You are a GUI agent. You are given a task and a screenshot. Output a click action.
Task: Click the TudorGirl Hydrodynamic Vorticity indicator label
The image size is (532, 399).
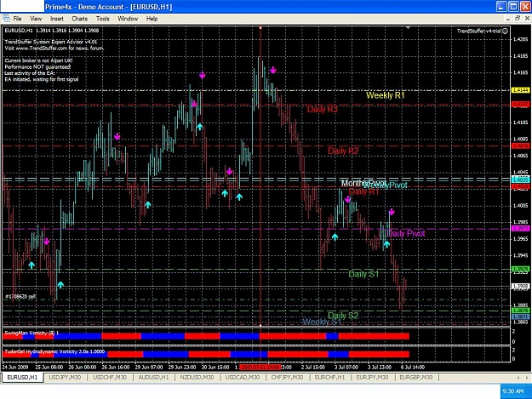(x=54, y=351)
